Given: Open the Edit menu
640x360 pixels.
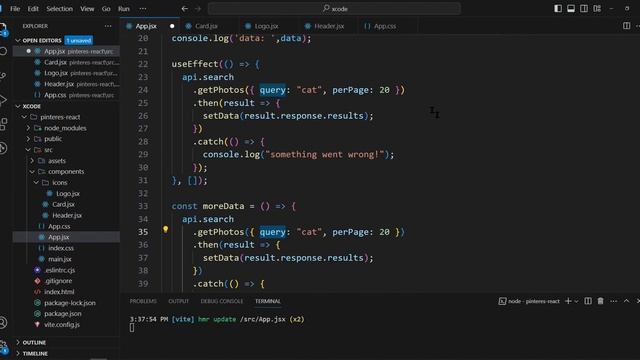Looking at the screenshot, I should click(33, 9).
